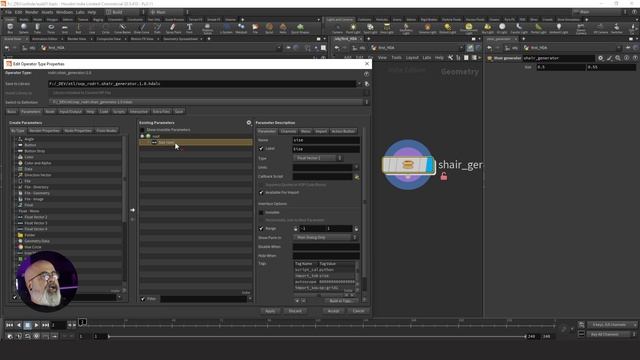Open the Windows menu
This screenshot has height=360, width=640.
click(64, 12)
